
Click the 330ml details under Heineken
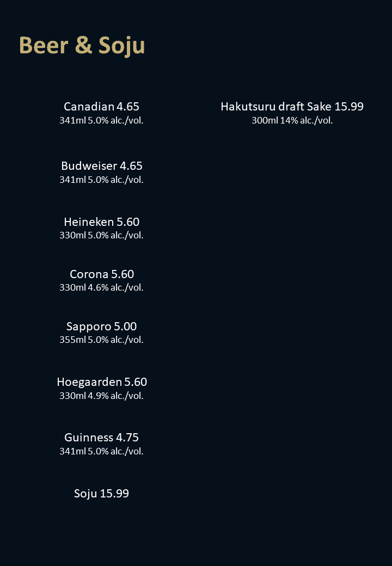coord(101,235)
